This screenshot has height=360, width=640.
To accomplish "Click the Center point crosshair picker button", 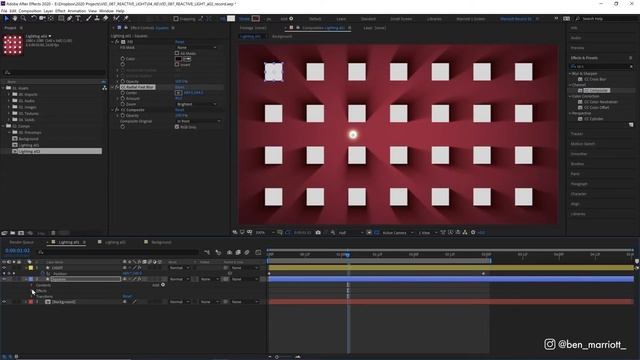I will coord(178,93).
